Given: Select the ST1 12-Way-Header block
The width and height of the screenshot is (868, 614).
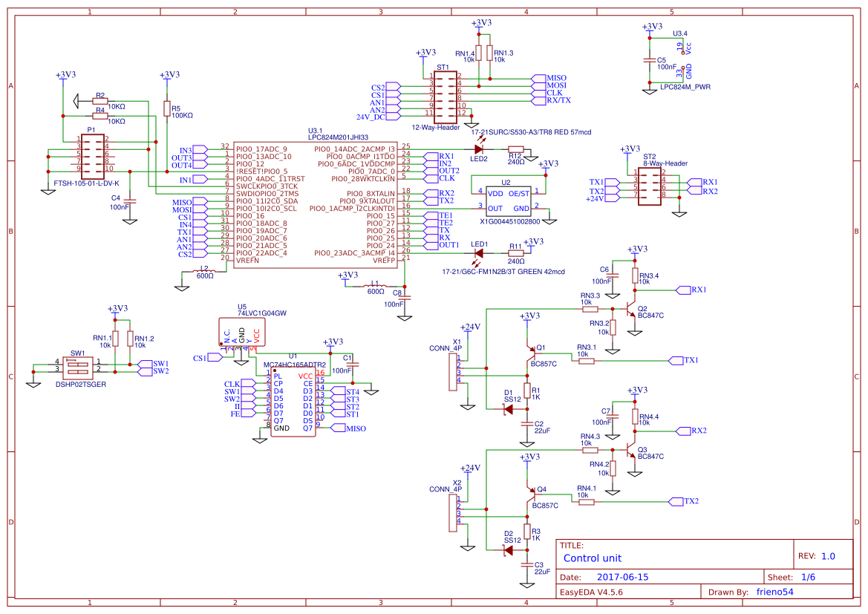Looking at the screenshot, I should pyautogui.click(x=444, y=96).
